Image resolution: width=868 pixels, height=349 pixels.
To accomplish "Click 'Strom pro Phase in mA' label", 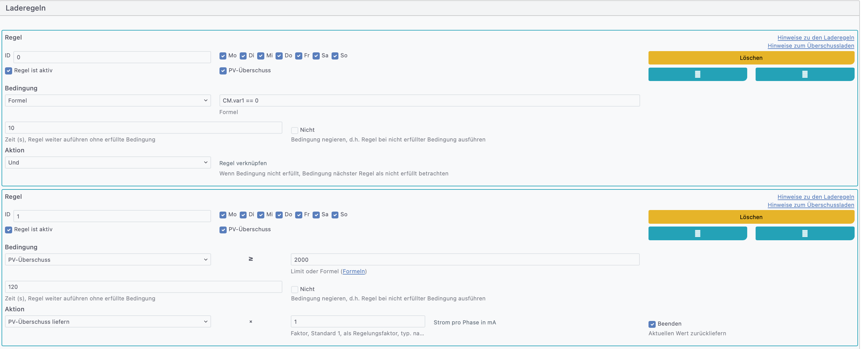I will pyautogui.click(x=465, y=323).
